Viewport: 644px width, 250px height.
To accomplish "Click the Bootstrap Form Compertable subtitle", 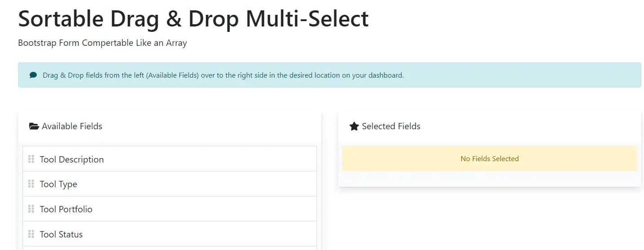I will [x=102, y=43].
